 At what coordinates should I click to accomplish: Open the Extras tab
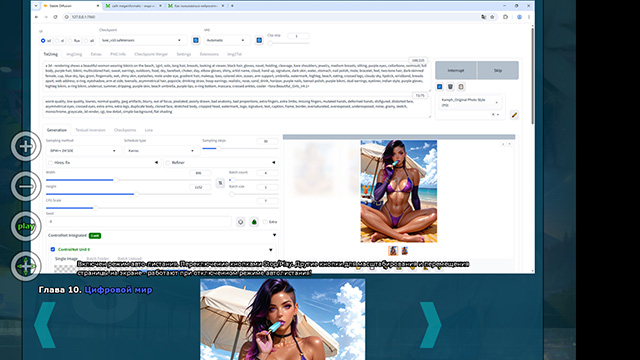click(96, 54)
